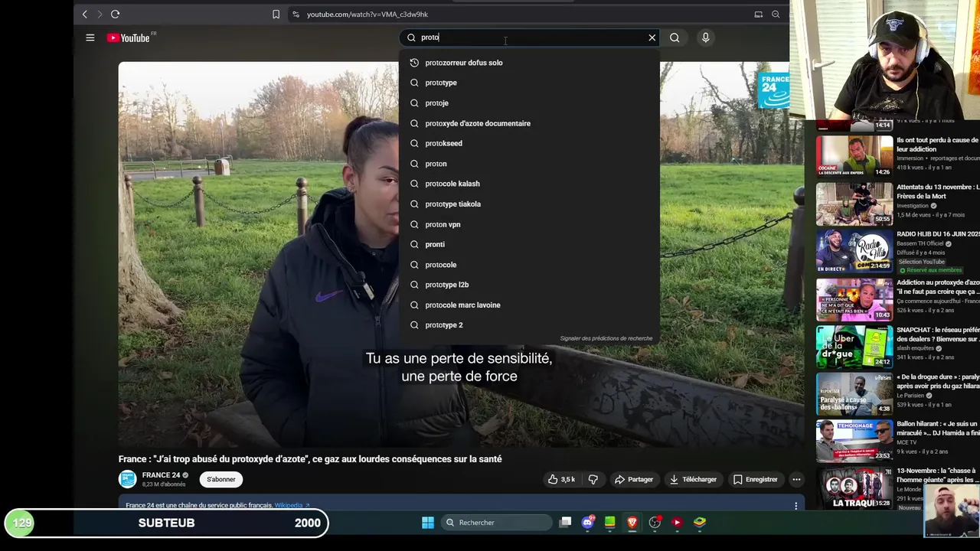Screen dimensions: 980x551
Task: Select the 'protokseed' suggestion
Action: 529,143
